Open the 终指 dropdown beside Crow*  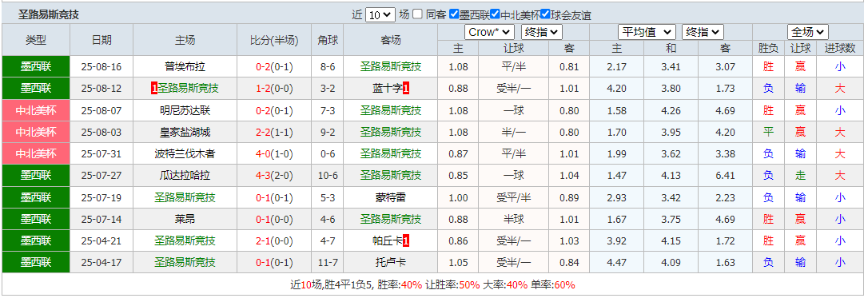pyautogui.click(x=541, y=32)
